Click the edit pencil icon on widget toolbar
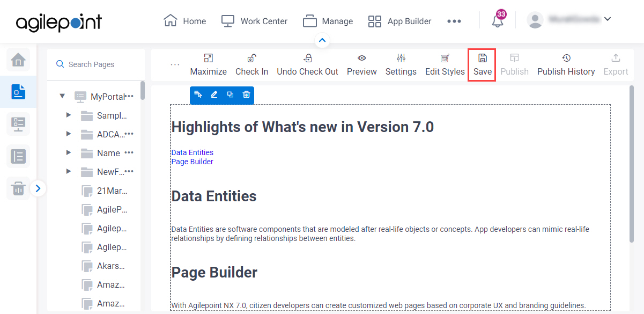Screen dimensions: 644x314 pos(214,95)
